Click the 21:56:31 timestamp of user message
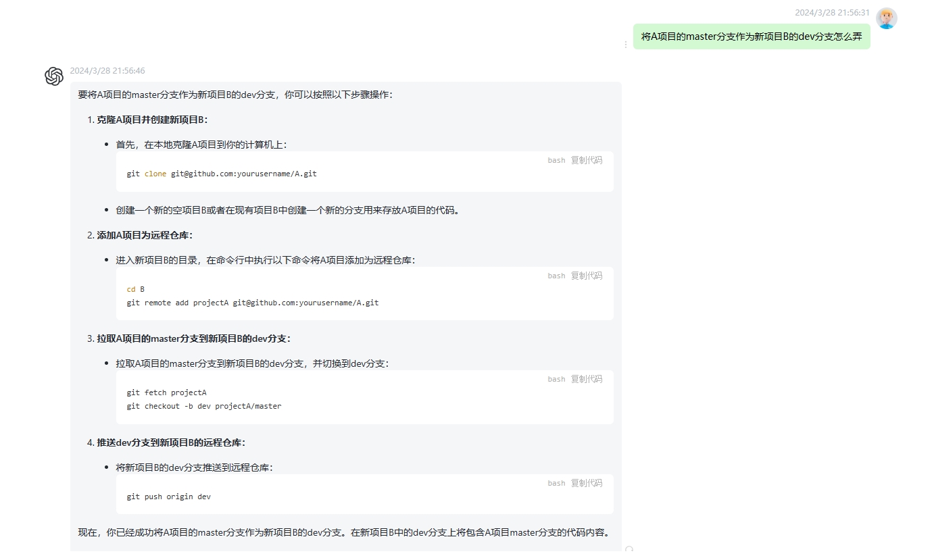The image size is (934, 560). coord(831,13)
